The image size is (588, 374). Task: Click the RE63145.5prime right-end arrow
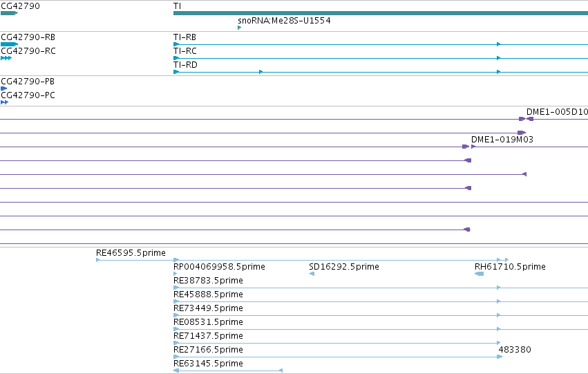281,371
